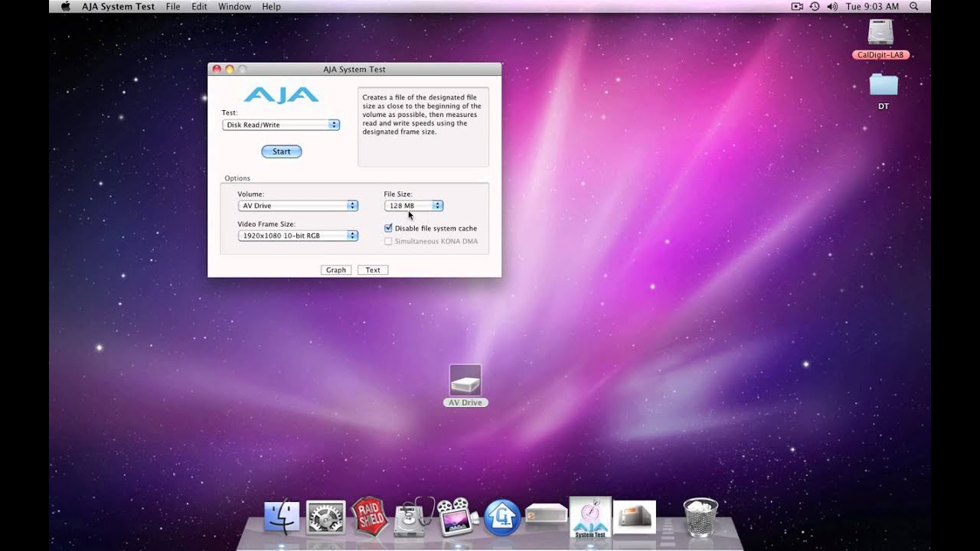Image resolution: width=980 pixels, height=551 pixels.
Task: Open Time Machine menu-bar icon
Action: (x=815, y=6)
